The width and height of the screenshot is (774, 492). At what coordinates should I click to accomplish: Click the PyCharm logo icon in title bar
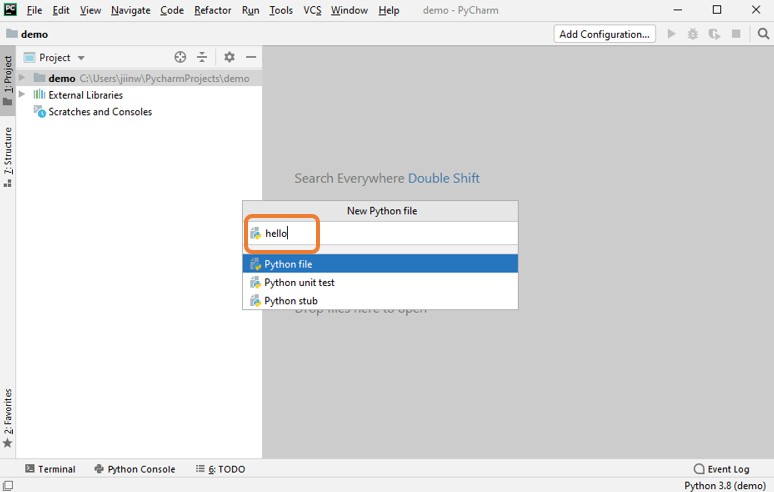10,9
